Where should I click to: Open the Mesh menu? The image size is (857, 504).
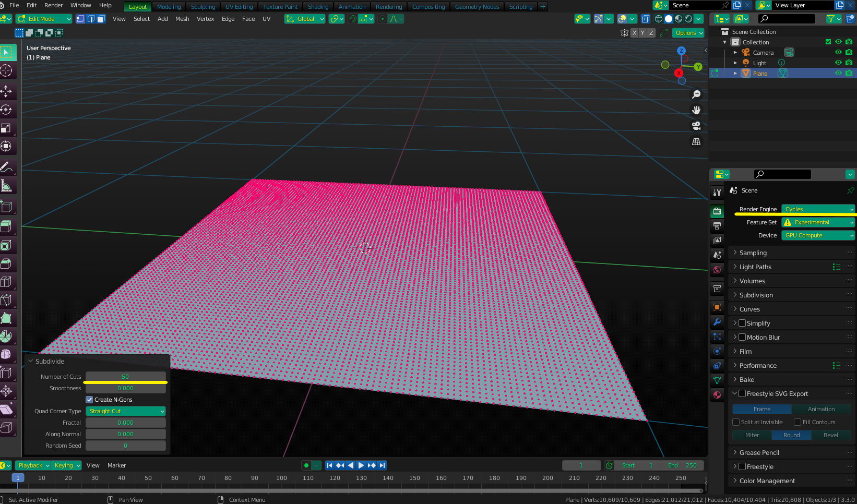pos(182,19)
